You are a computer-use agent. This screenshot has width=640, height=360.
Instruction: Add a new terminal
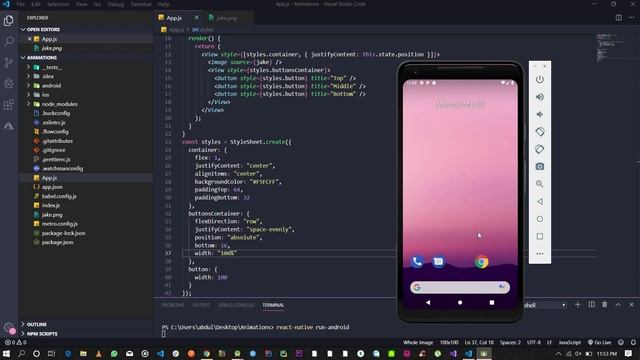(x=578, y=305)
